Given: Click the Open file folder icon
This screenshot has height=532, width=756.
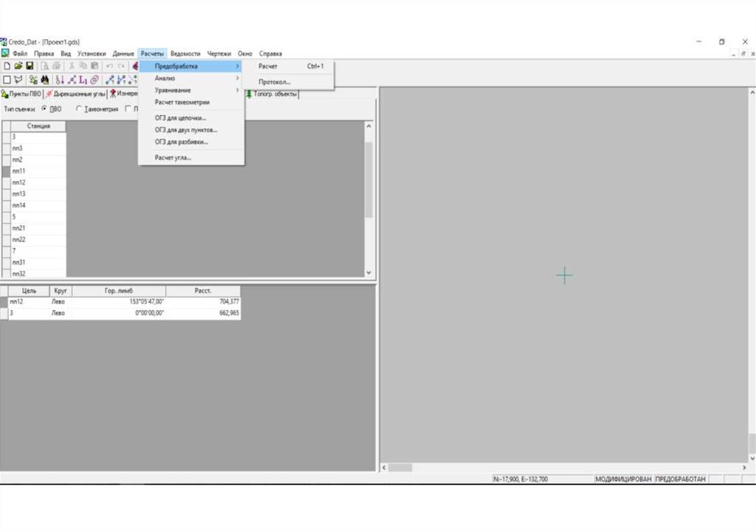Looking at the screenshot, I should [18, 66].
